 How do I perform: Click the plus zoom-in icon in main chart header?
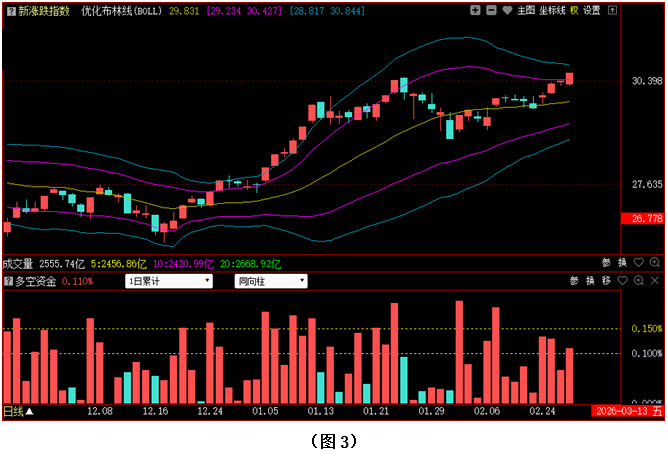tap(475, 10)
